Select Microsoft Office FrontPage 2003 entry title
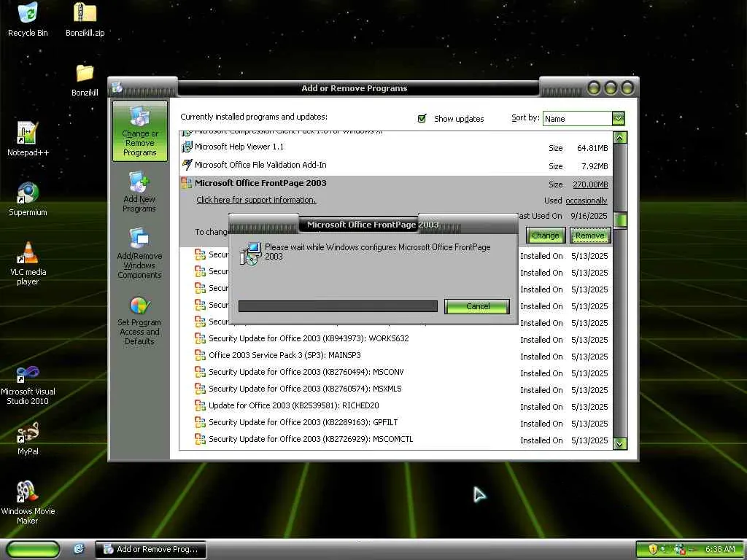Screen dimensions: 747x560 [260, 183]
